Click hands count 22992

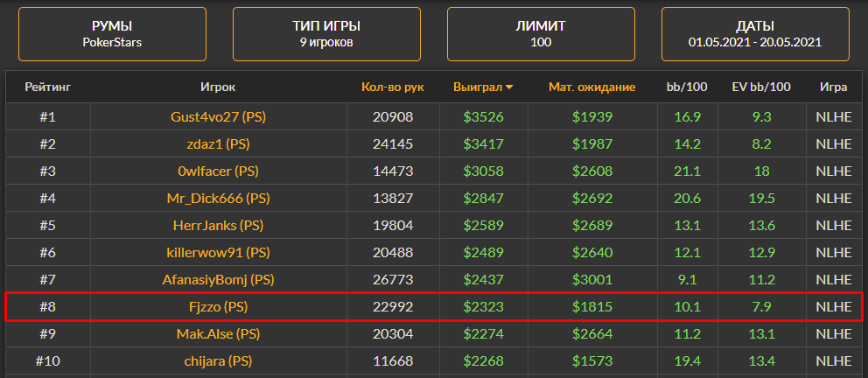point(393,306)
